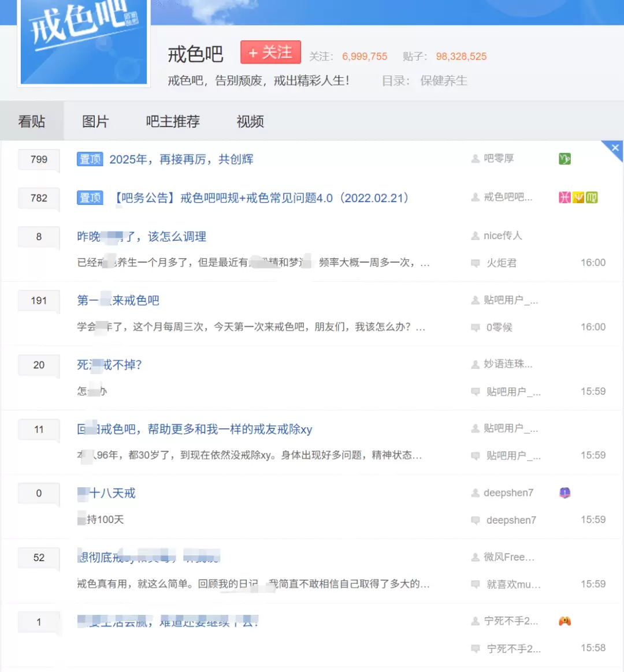Click the Capricorn zodiac badge beside 吧零厚
The height and width of the screenshot is (672, 624).
pyautogui.click(x=564, y=159)
